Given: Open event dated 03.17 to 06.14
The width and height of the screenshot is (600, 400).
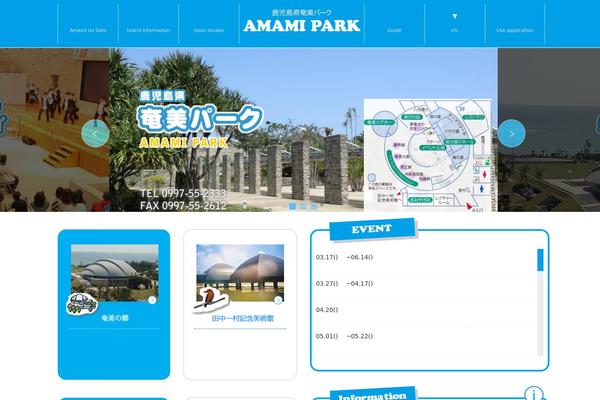Looking at the screenshot, I should coord(426,257).
